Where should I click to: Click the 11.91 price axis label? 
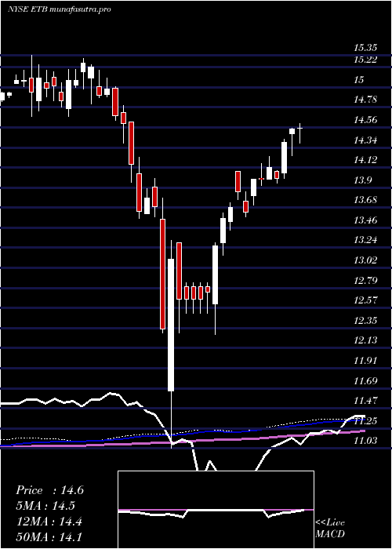click(365, 361)
